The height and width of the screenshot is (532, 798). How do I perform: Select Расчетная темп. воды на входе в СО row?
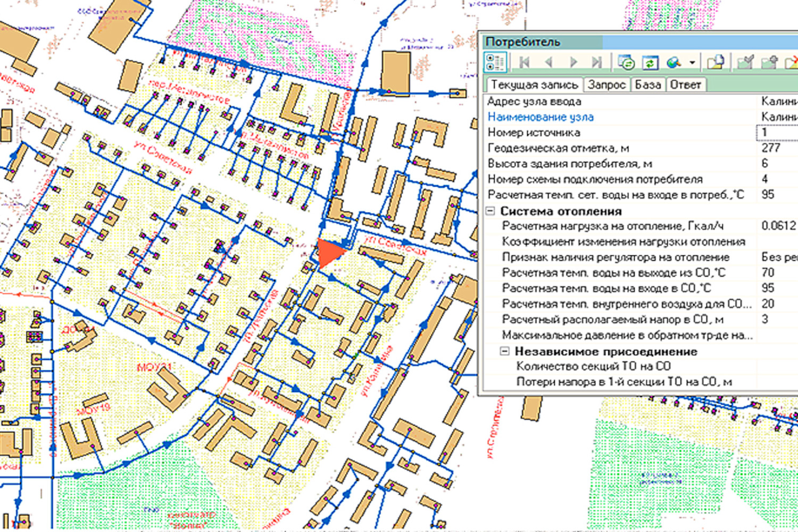click(x=641, y=288)
